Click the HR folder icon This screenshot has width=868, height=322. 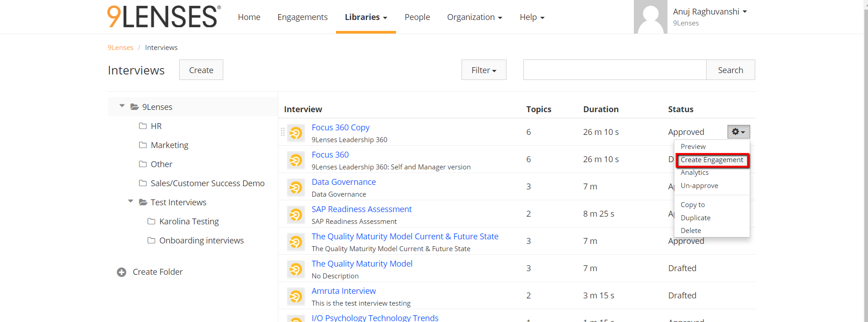coord(143,126)
